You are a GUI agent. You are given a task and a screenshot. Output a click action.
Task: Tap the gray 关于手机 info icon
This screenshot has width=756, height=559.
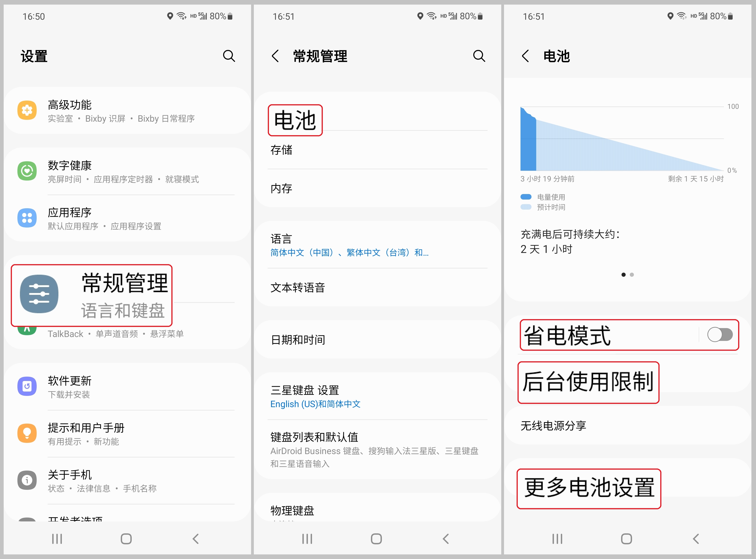pyautogui.click(x=27, y=480)
